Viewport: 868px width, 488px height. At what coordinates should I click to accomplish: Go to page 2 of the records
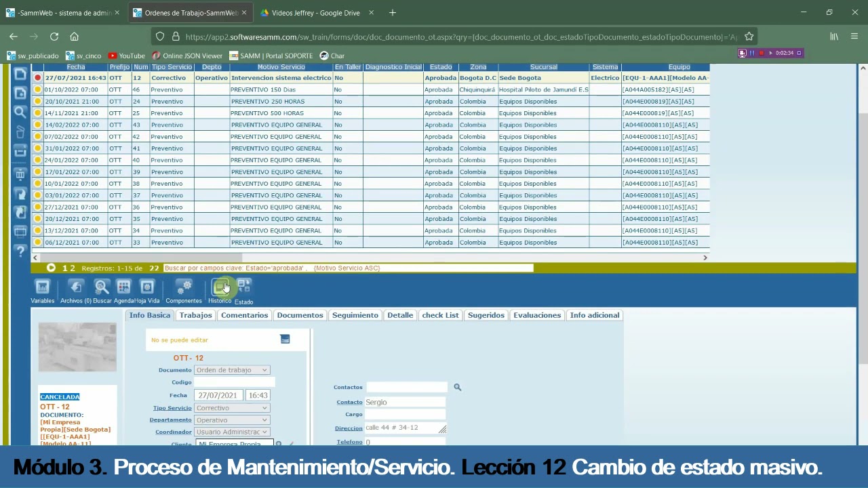(73, 268)
